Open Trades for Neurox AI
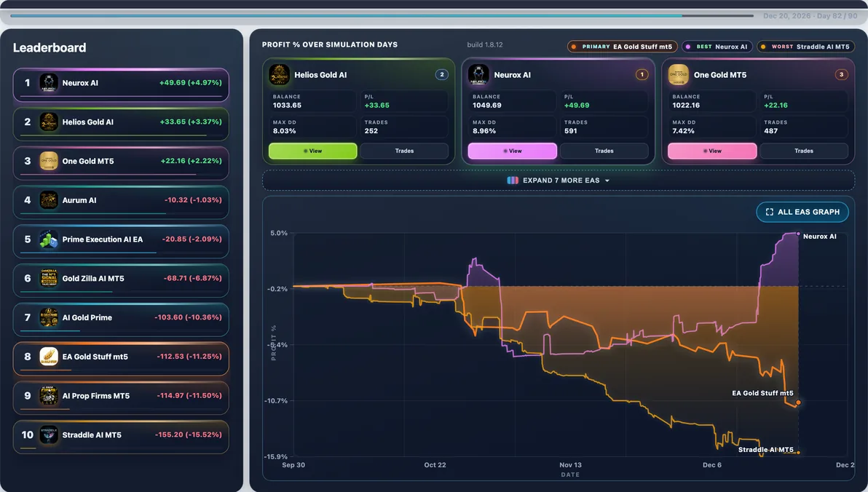This screenshot has height=492, width=868. coord(604,151)
